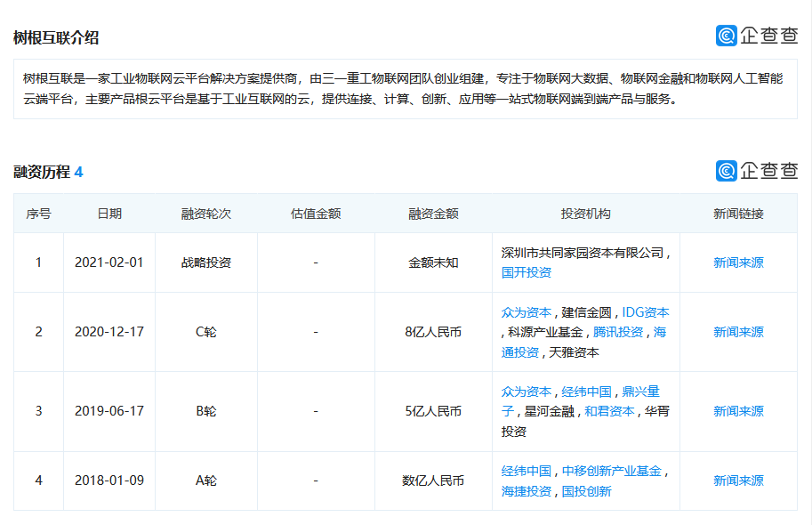This screenshot has width=812, height=525.
Task: Click the 战略投资 round cell
Action: click(206, 262)
